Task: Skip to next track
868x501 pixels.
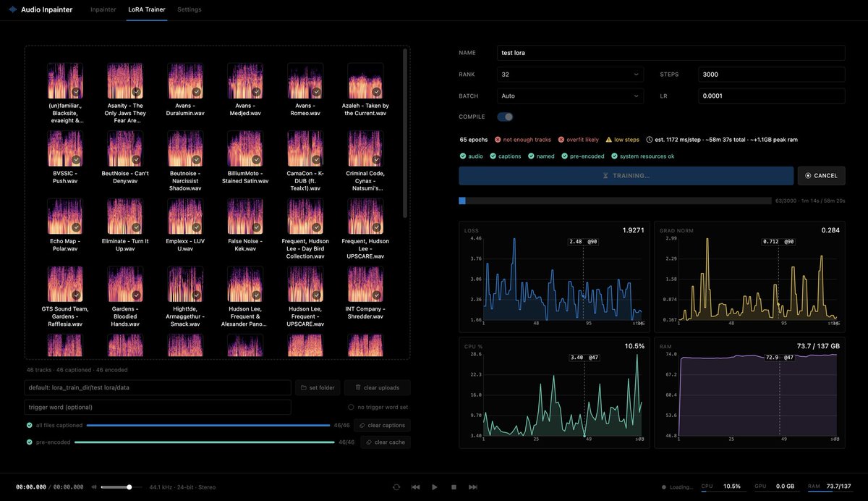Action: coord(473,487)
